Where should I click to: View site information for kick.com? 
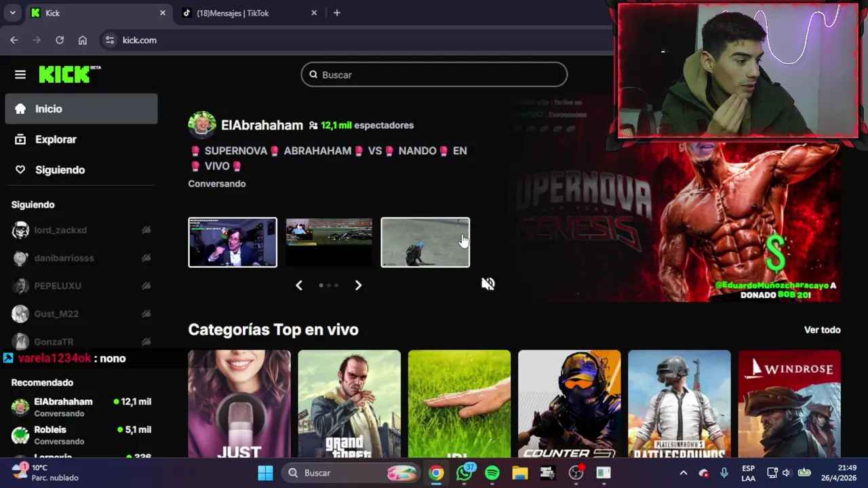110,40
